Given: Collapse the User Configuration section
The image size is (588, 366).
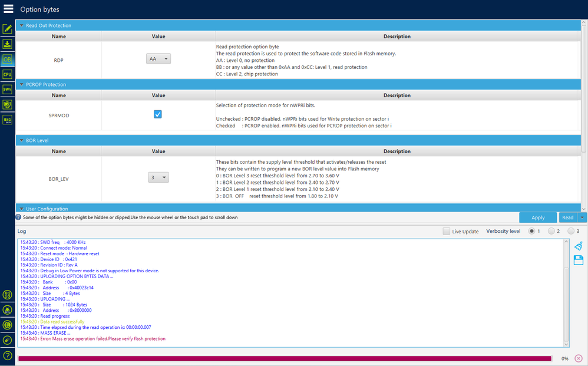Looking at the screenshot, I should [21, 209].
